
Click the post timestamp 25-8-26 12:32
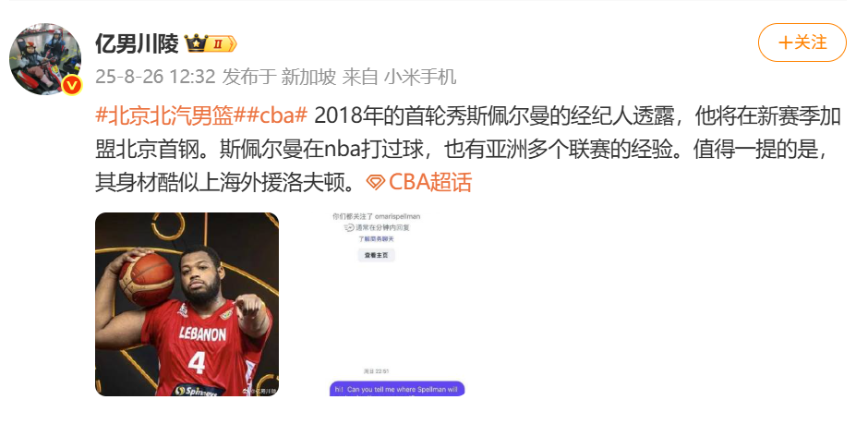pyautogui.click(x=155, y=77)
